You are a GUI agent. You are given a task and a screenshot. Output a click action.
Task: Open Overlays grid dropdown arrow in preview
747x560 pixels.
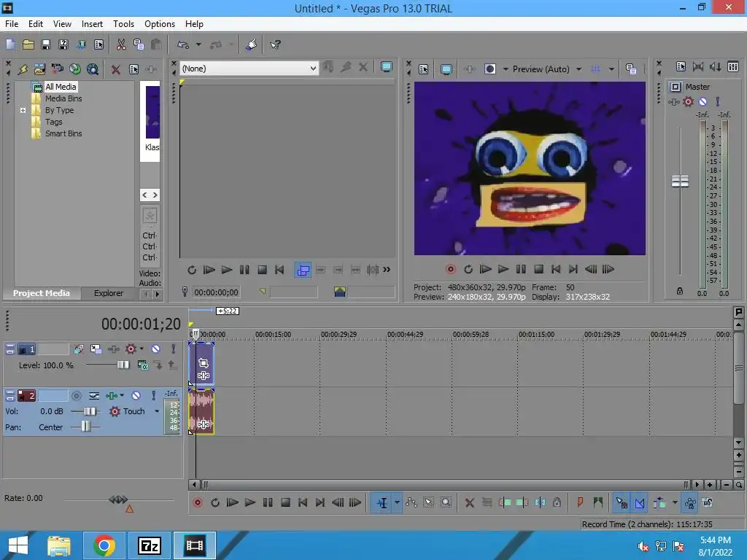coord(611,69)
